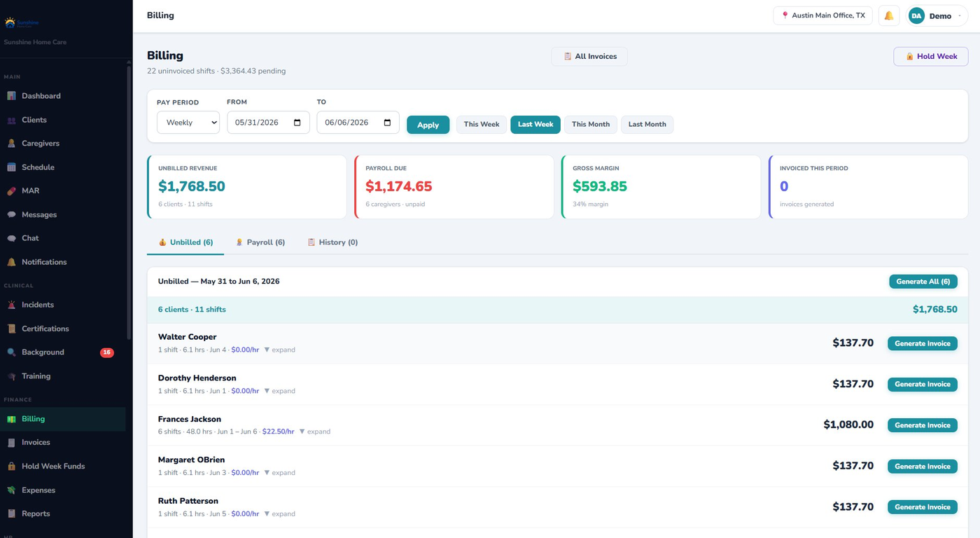The height and width of the screenshot is (538, 980).
Task: Expand Walter Cooper shift details
Action: 279,350
